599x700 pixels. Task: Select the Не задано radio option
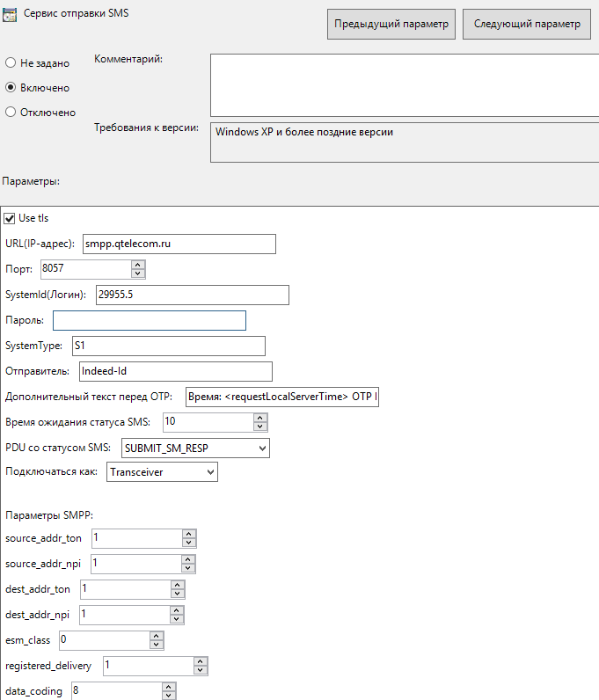(x=11, y=63)
